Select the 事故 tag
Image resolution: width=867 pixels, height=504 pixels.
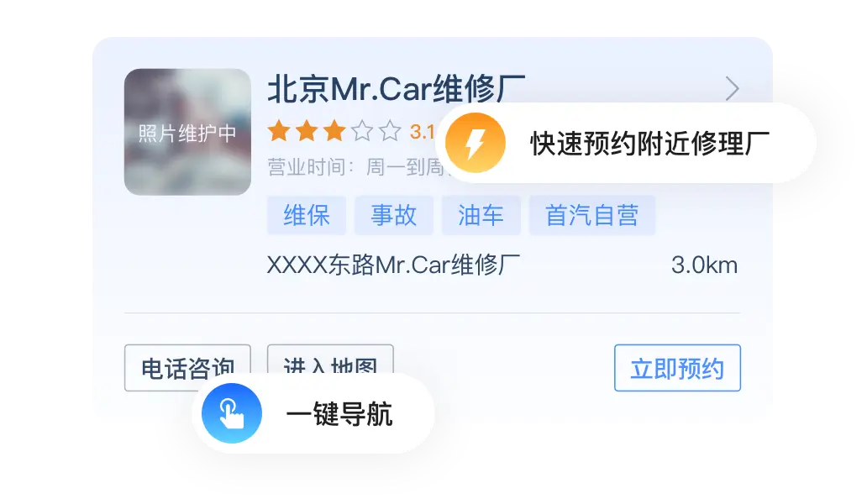tap(394, 215)
